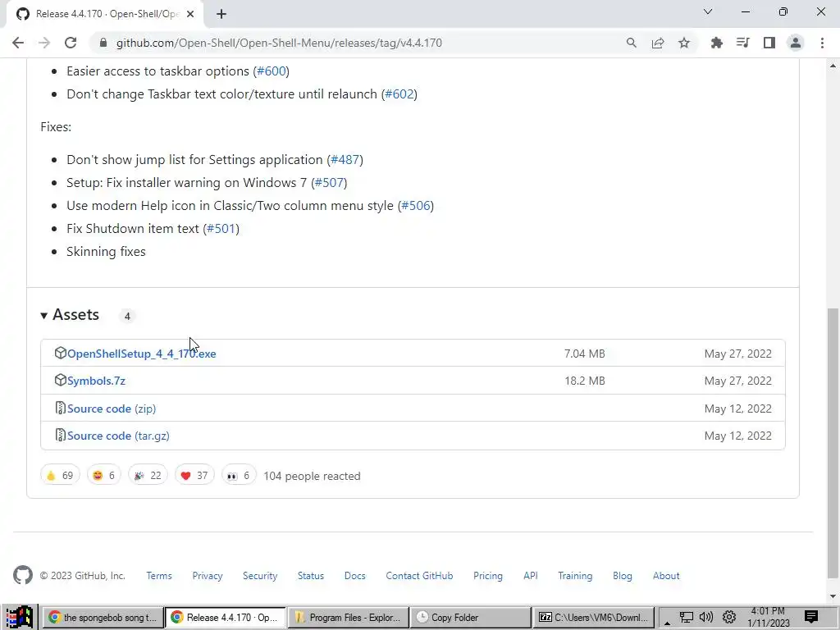Select the Release 4.4.170 browser tab

pyautogui.click(x=106, y=14)
